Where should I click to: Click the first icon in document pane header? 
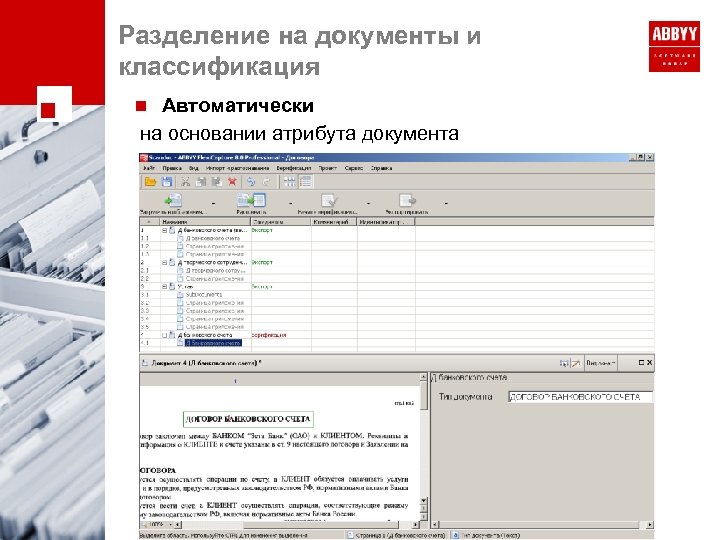[x=564, y=363]
